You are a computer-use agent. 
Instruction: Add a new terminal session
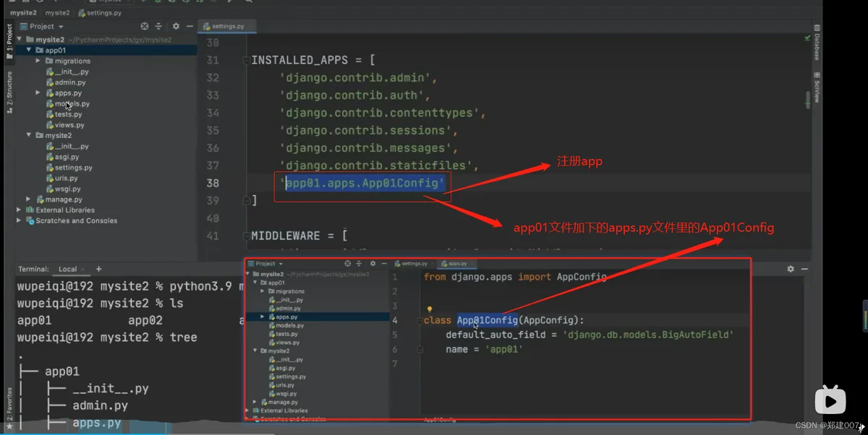point(99,269)
